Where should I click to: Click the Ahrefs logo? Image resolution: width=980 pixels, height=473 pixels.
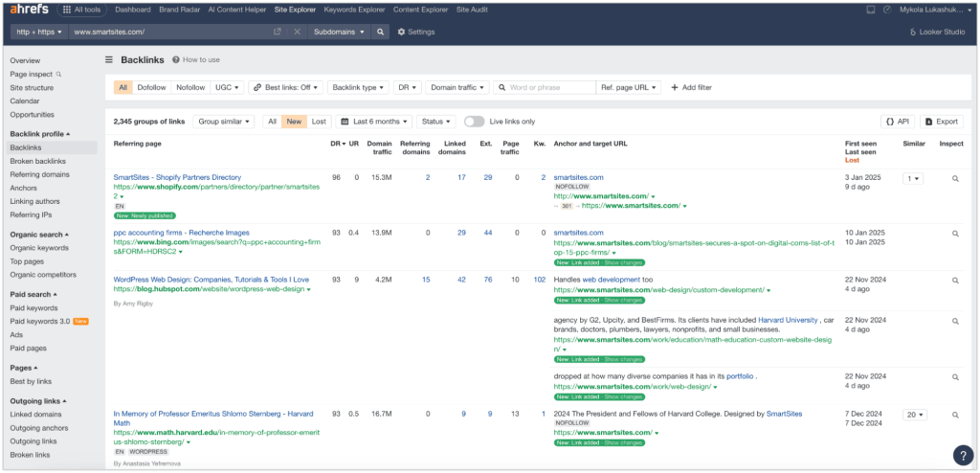pos(30,10)
